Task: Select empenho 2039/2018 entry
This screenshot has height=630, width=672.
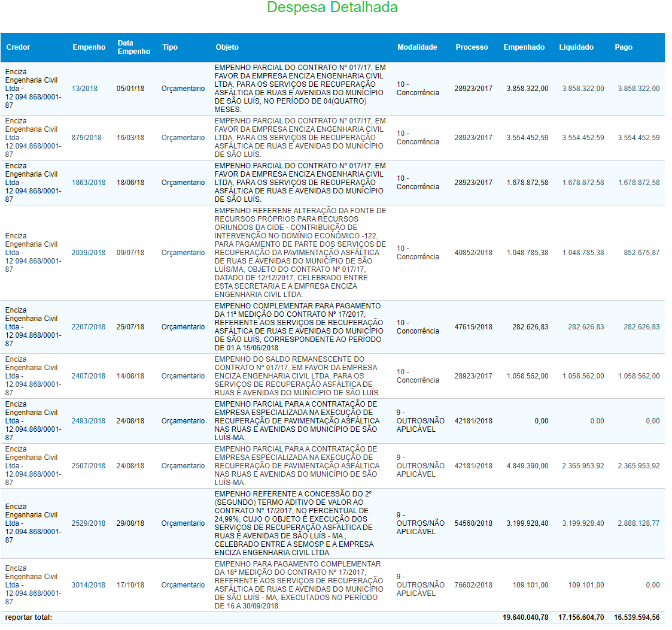Action: [x=88, y=253]
